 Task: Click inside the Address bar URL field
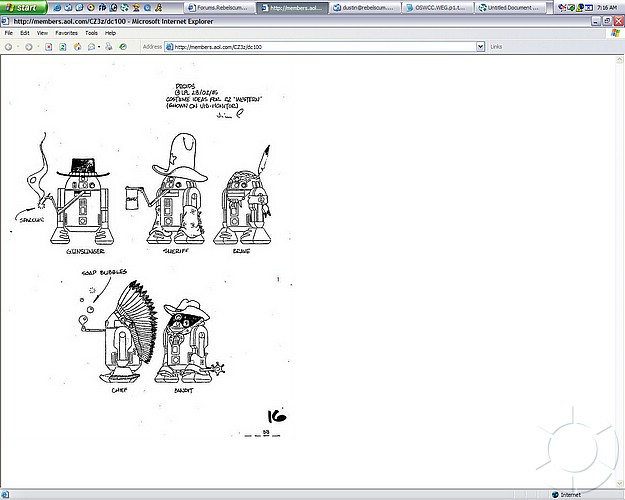pyautogui.click(x=324, y=47)
